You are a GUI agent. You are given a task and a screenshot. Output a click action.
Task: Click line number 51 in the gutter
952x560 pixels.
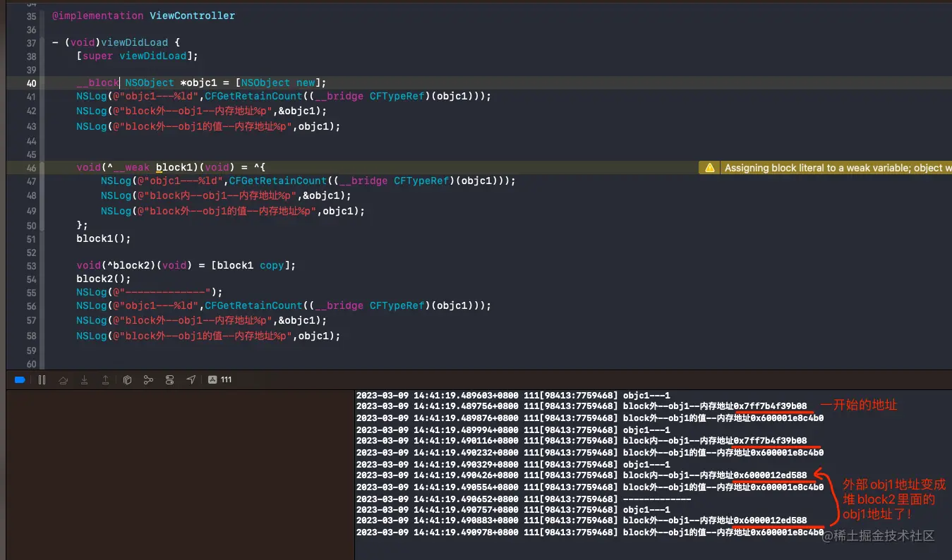(x=30, y=239)
